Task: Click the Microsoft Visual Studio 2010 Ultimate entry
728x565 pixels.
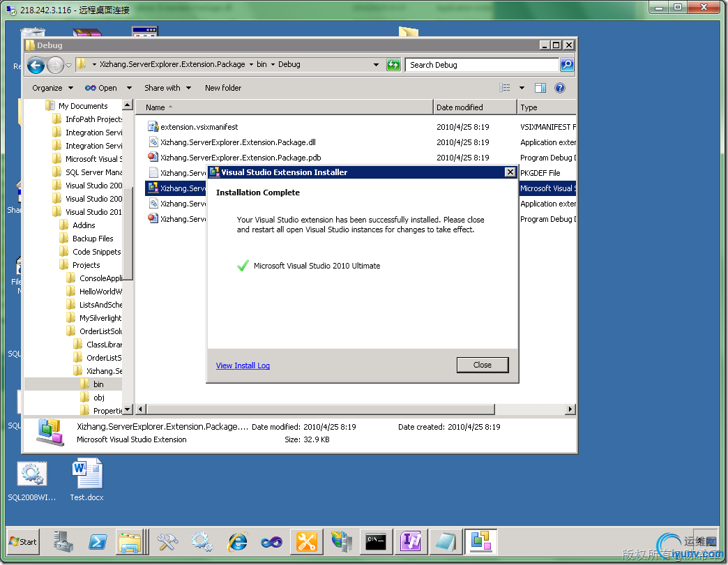Action: tap(317, 266)
